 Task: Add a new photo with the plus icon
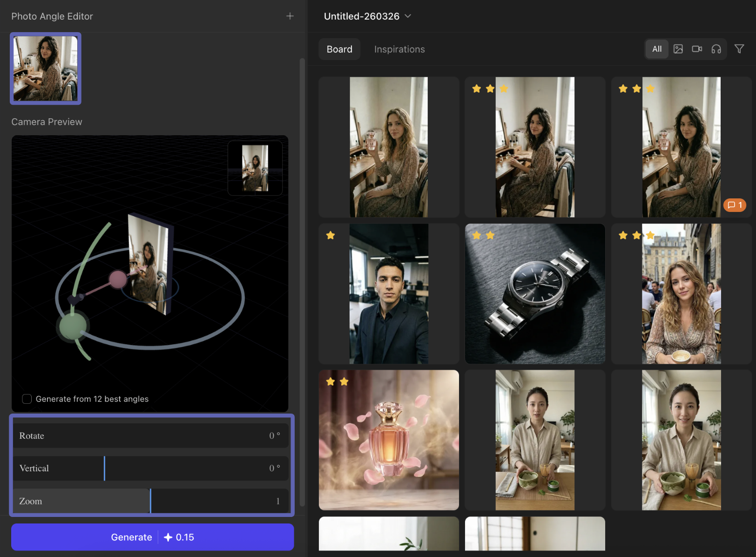coord(290,16)
